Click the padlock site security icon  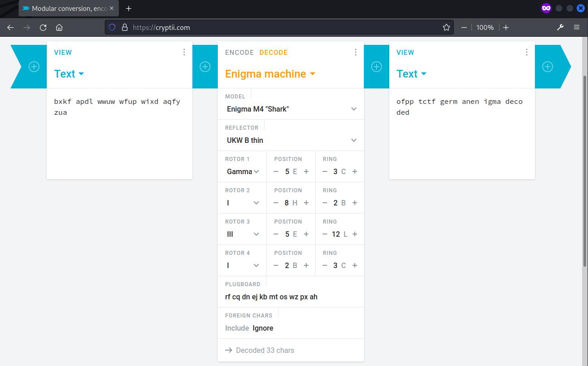click(x=125, y=27)
